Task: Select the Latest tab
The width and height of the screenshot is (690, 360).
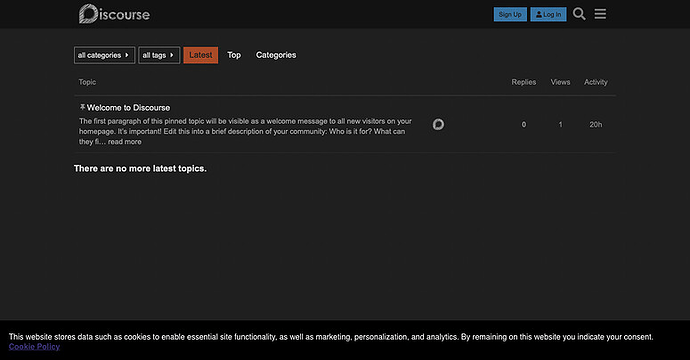Action: pyautogui.click(x=201, y=55)
